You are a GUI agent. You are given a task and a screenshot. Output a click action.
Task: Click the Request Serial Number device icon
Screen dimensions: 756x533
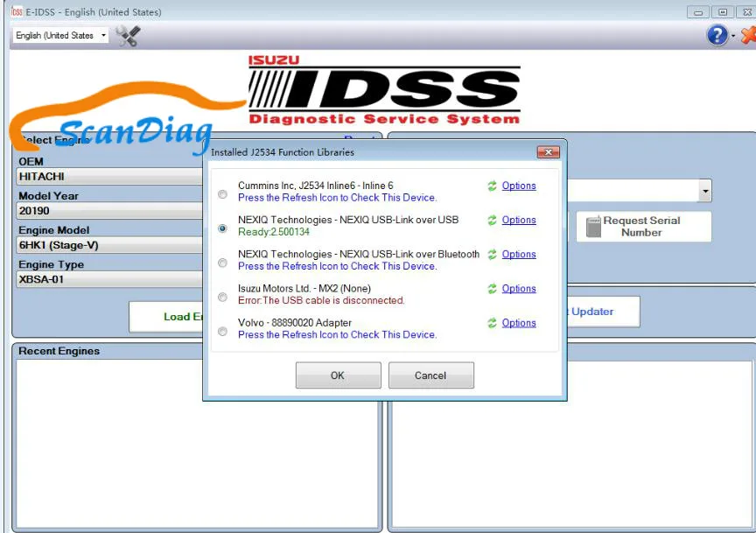[593, 226]
